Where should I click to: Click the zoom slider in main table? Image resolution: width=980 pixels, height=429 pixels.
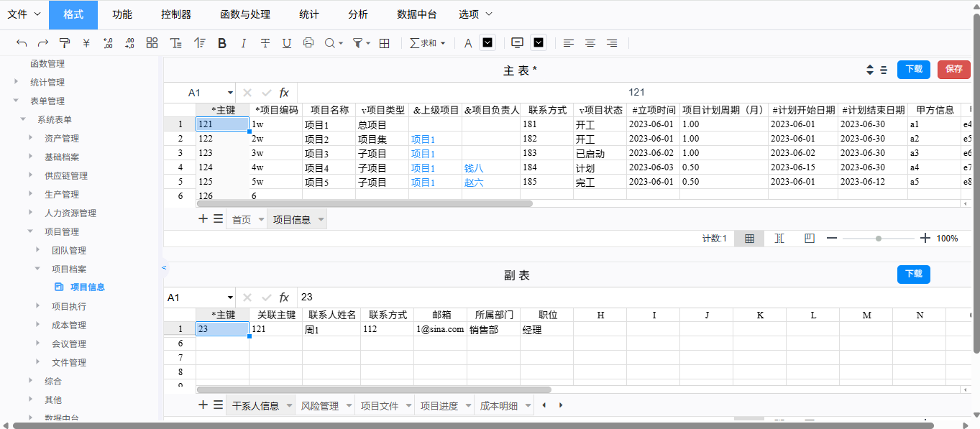point(878,239)
